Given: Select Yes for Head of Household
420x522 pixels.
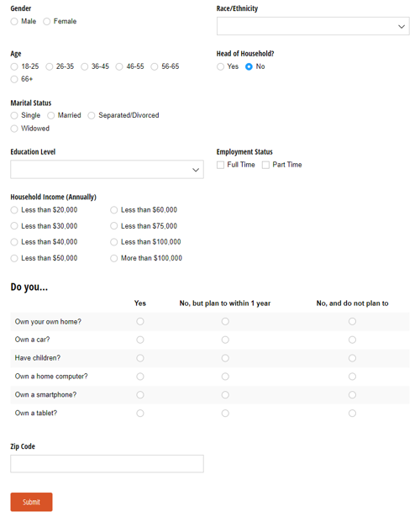Looking at the screenshot, I should coord(220,66).
